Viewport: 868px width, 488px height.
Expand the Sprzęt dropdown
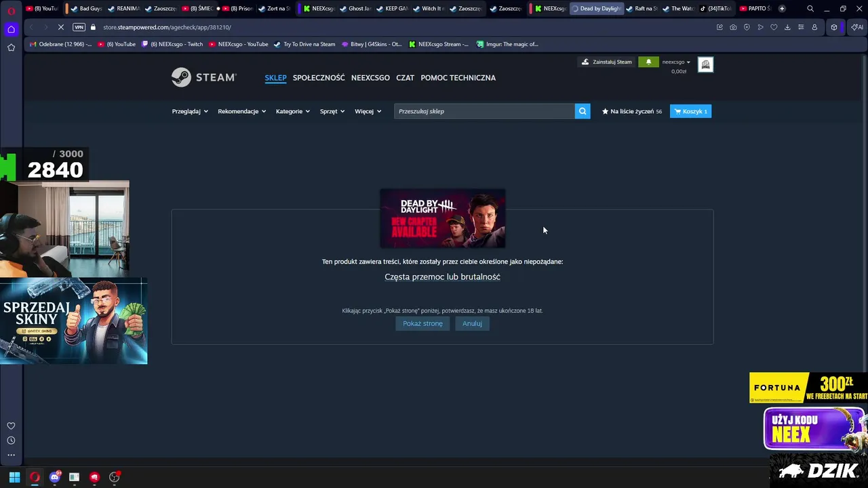tap(332, 111)
